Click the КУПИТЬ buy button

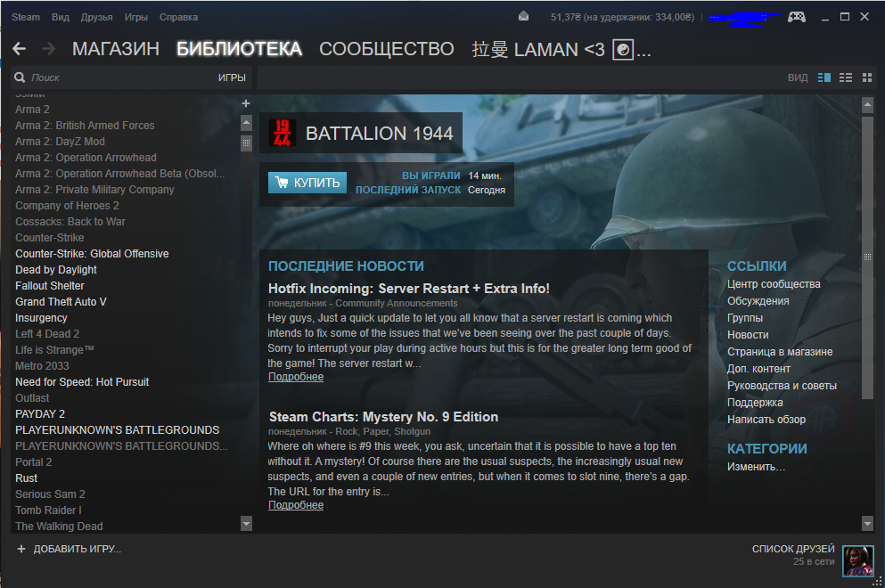[307, 183]
